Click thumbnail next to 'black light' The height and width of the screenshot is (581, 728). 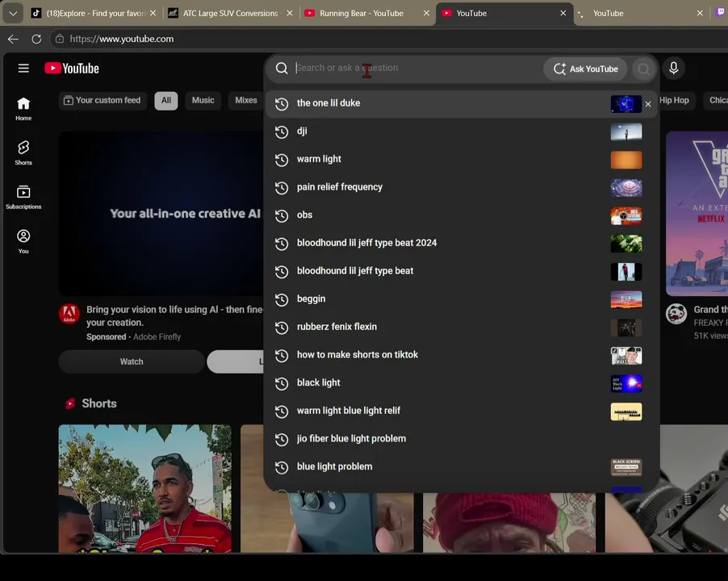tap(626, 384)
